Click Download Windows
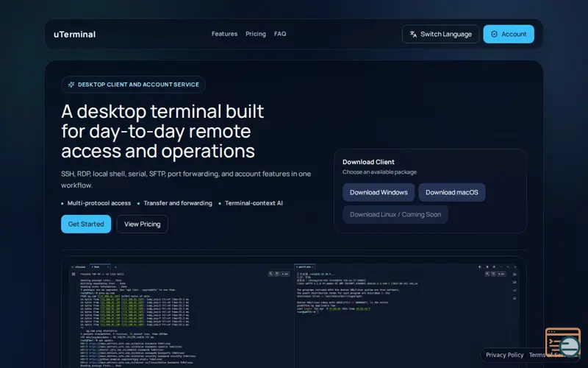This screenshot has width=588, height=368. pos(379,192)
